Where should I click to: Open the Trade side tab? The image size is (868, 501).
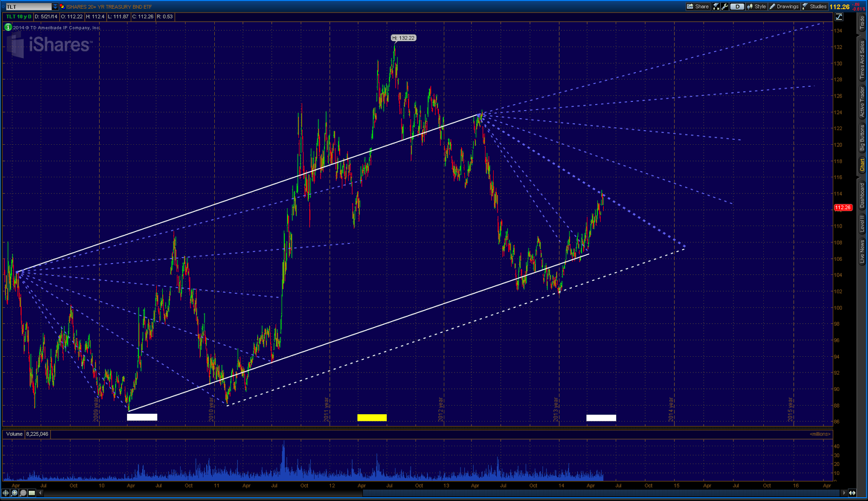tap(862, 23)
